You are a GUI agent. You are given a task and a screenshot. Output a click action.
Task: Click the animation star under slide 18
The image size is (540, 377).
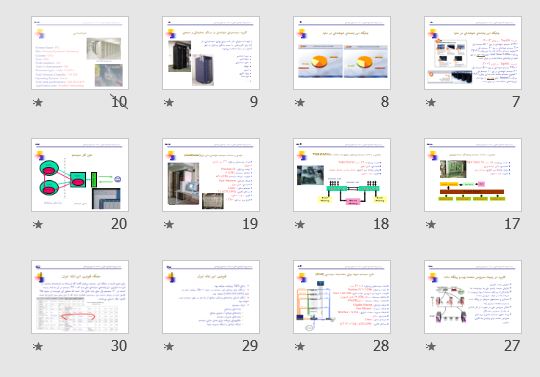300,224
